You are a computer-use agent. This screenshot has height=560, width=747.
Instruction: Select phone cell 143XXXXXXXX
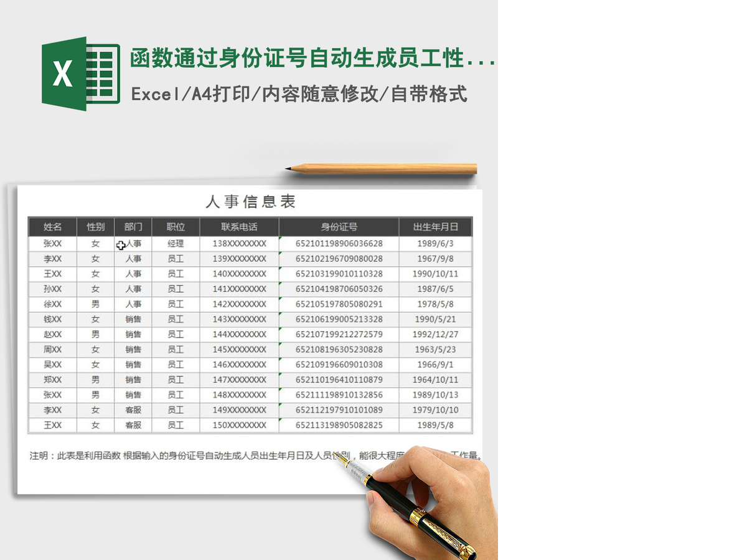click(239, 319)
